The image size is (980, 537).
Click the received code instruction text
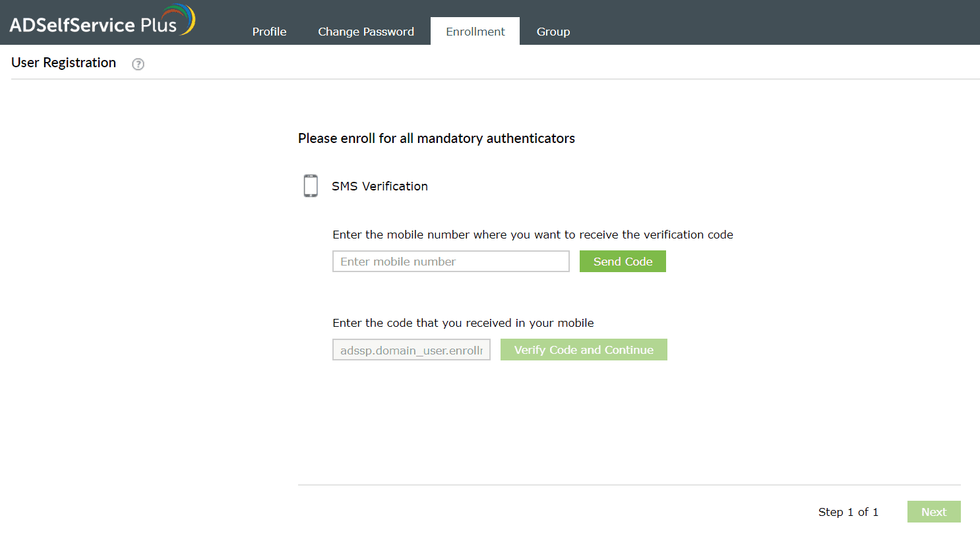click(x=463, y=323)
